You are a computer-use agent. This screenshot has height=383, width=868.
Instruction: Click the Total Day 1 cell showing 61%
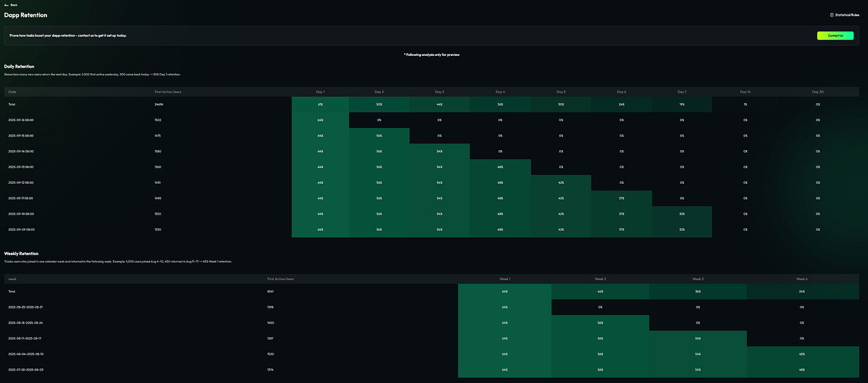pos(320,104)
